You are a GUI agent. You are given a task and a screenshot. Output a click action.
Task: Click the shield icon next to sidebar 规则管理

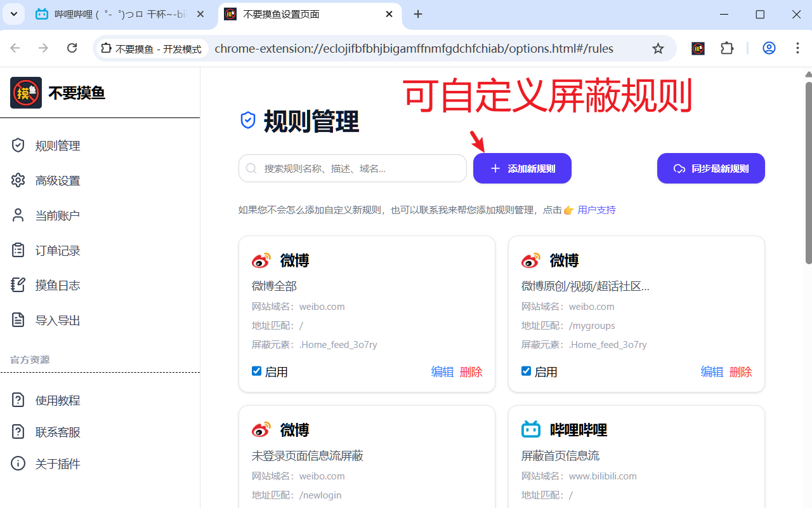point(18,145)
